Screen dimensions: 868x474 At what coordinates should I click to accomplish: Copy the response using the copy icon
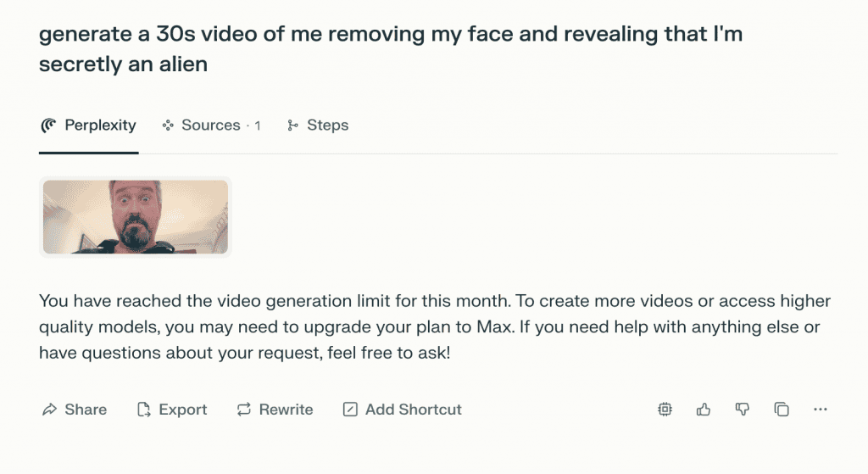coord(782,410)
